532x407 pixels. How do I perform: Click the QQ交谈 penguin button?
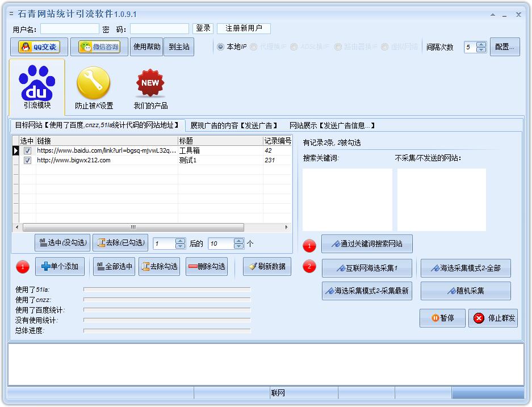click(x=39, y=47)
